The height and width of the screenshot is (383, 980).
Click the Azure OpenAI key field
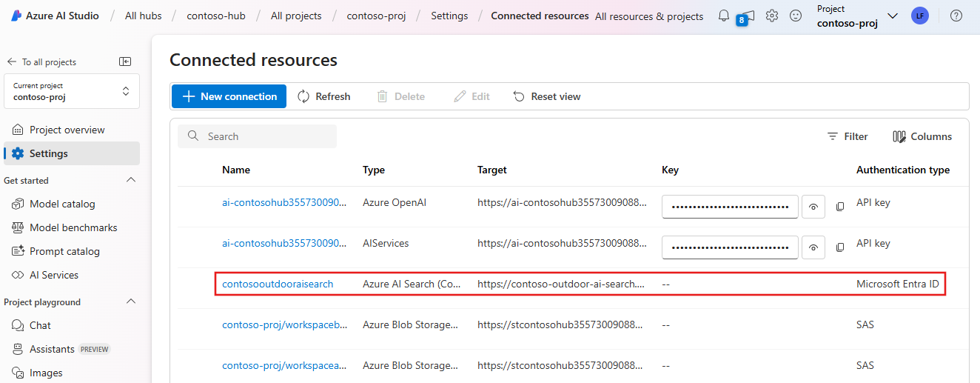pos(730,207)
